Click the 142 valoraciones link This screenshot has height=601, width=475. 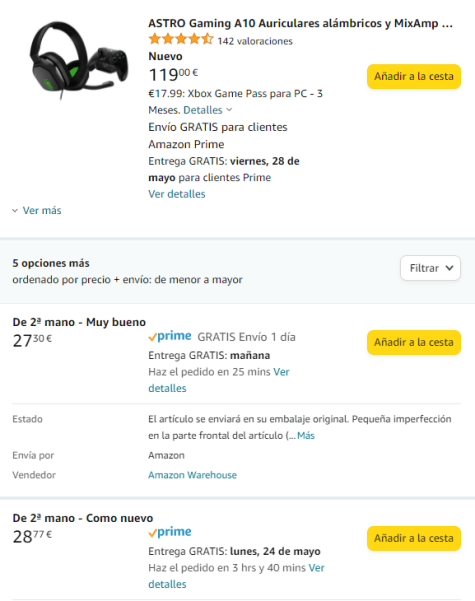tap(255, 41)
